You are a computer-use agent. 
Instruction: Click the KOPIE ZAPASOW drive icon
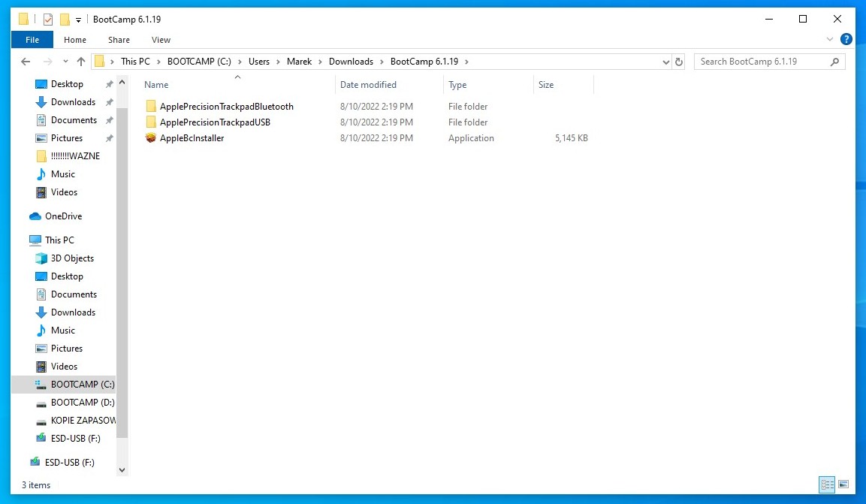pos(41,421)
